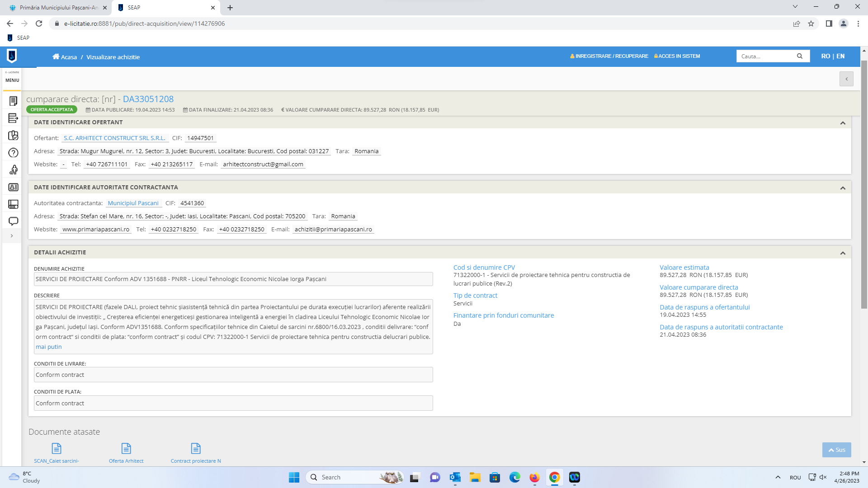This screenshot has height=488, width=868.
Task: Open browser side panel icon
Action: [829, 23]
